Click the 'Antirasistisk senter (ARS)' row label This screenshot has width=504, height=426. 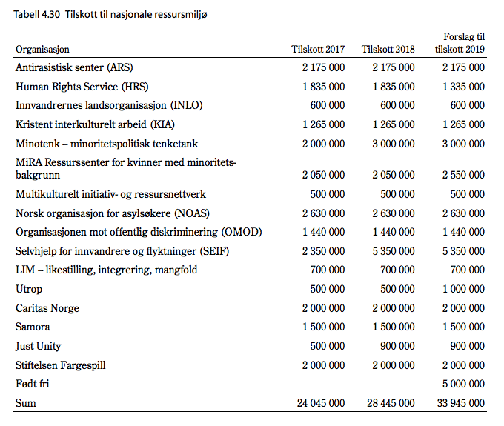pyautogui.click(x=74, y=67)
